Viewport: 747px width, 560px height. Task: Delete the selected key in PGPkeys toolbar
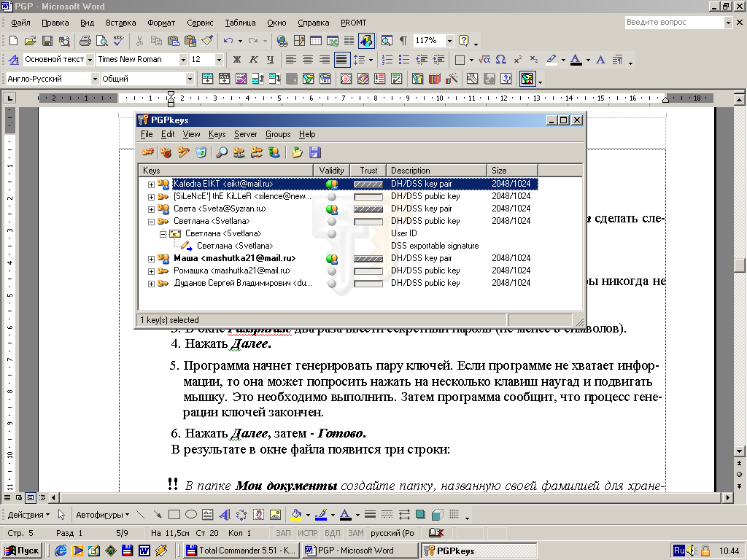(x=201, y=152)
